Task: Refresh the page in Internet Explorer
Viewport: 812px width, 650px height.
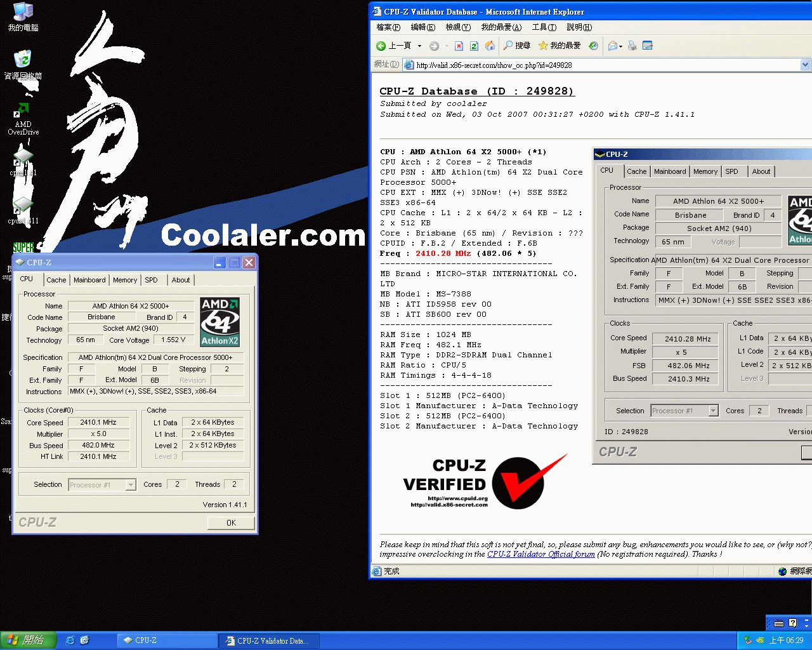Action: click(x=474, y=46)
